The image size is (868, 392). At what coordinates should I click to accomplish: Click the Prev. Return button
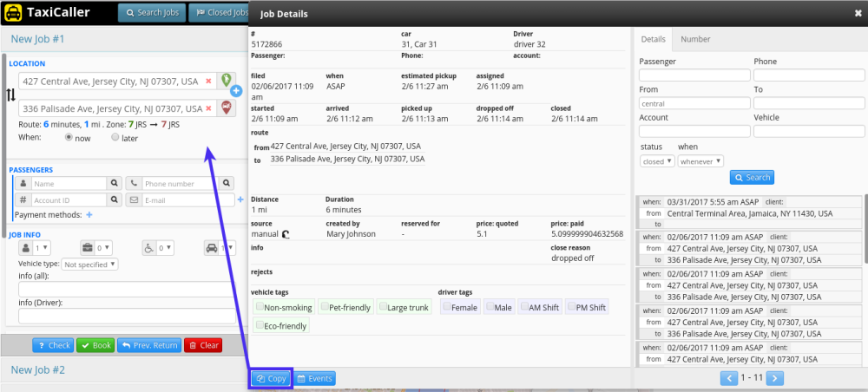149,345
